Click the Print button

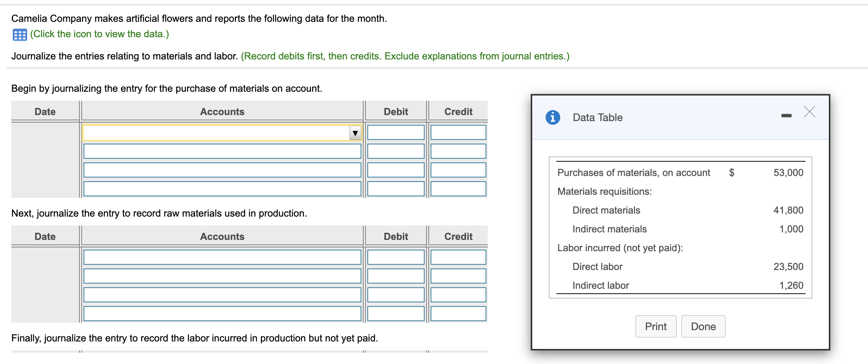tap(655, 326)
